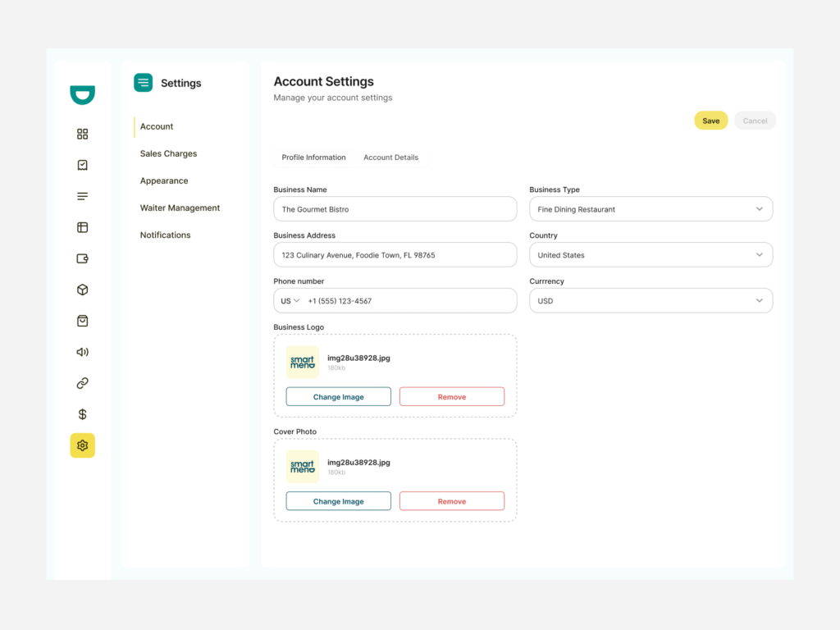This screenshot has width=840, height=630.
Task: Save the account settings
Action: click(x=710, y=120)
